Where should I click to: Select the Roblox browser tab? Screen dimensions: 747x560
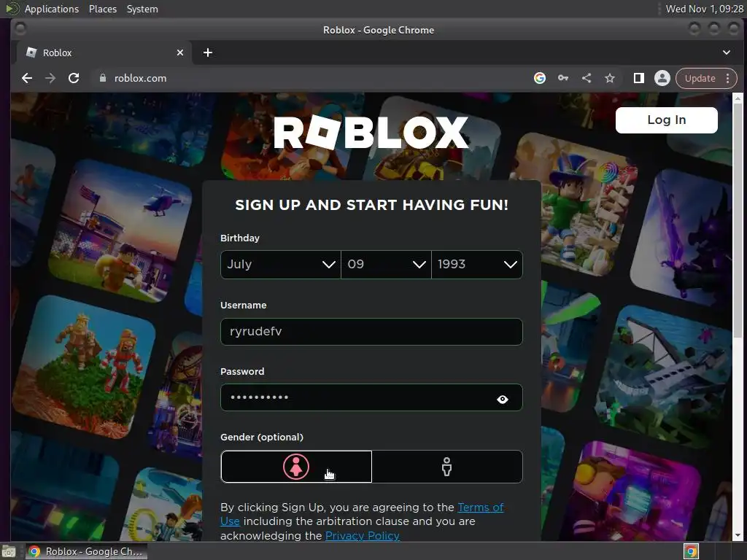pyautogui.click(x=104, y=52)
